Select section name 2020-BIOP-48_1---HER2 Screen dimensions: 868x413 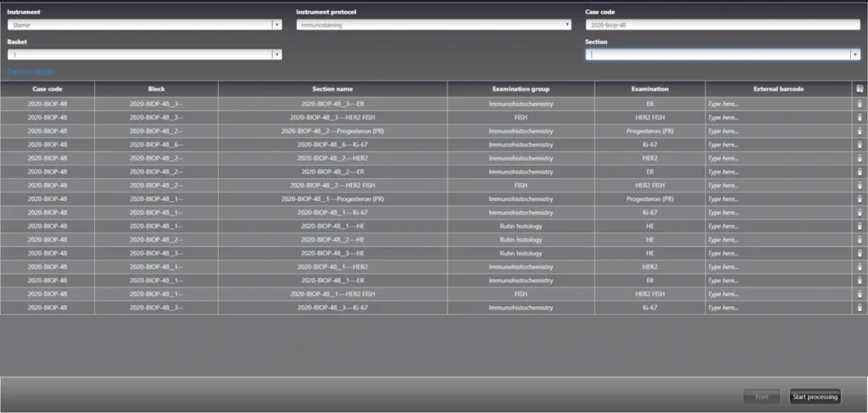(332, 267)
